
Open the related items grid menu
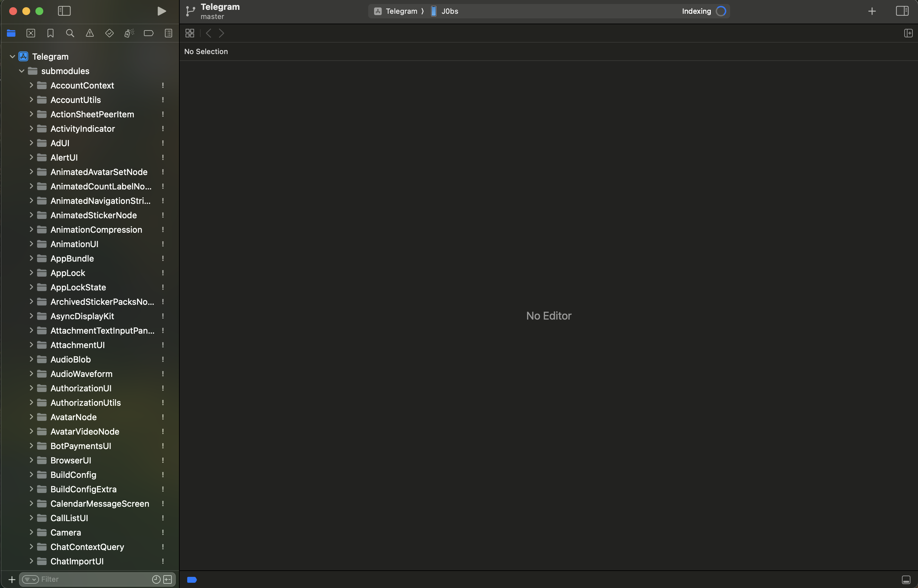(190, 33)
